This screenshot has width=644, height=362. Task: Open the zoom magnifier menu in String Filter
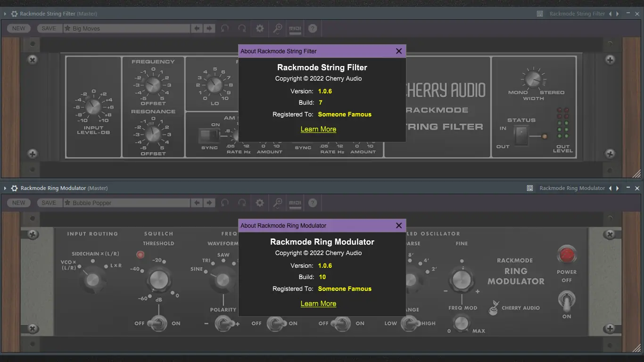(x=278, y=28)
